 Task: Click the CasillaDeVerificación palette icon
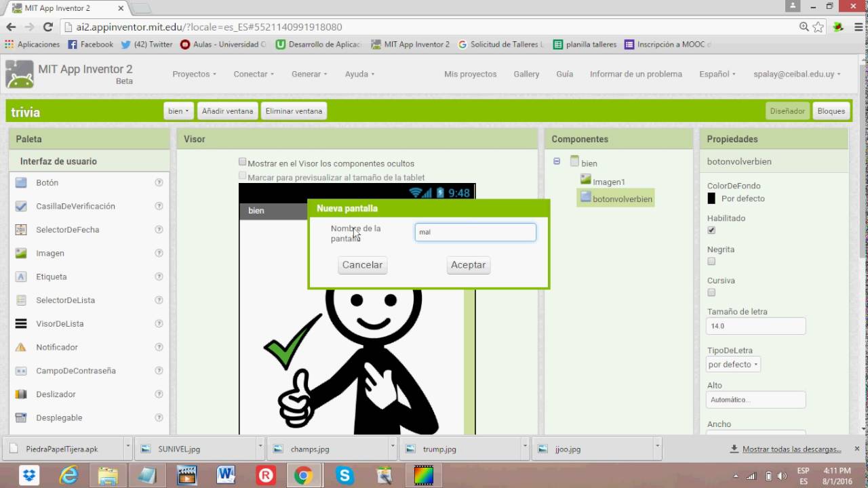pyautogui.click(x=21, y=206)
